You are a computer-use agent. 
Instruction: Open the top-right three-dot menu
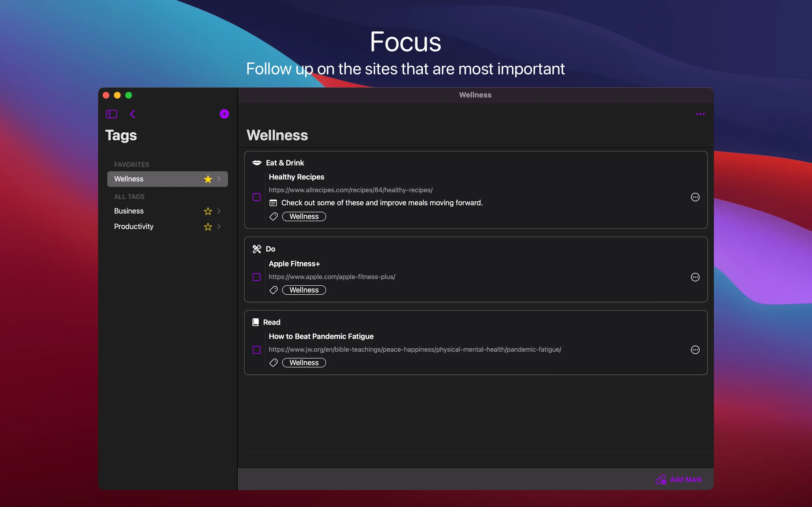pyautogui.click(x=700, y=114)
